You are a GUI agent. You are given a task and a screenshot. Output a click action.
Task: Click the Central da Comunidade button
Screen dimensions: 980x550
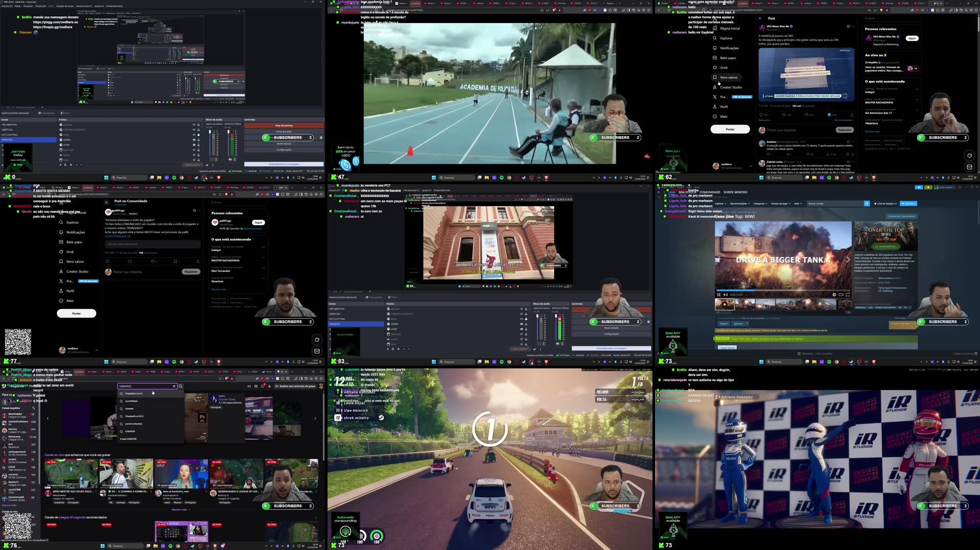point(901,216)
